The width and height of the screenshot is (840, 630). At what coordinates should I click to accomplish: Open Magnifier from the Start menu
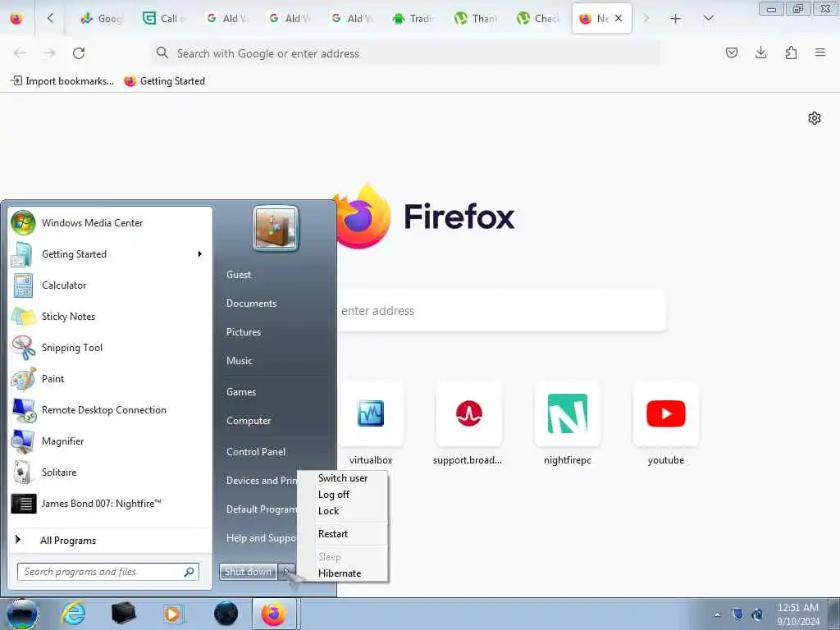click(x=111, y=441)
